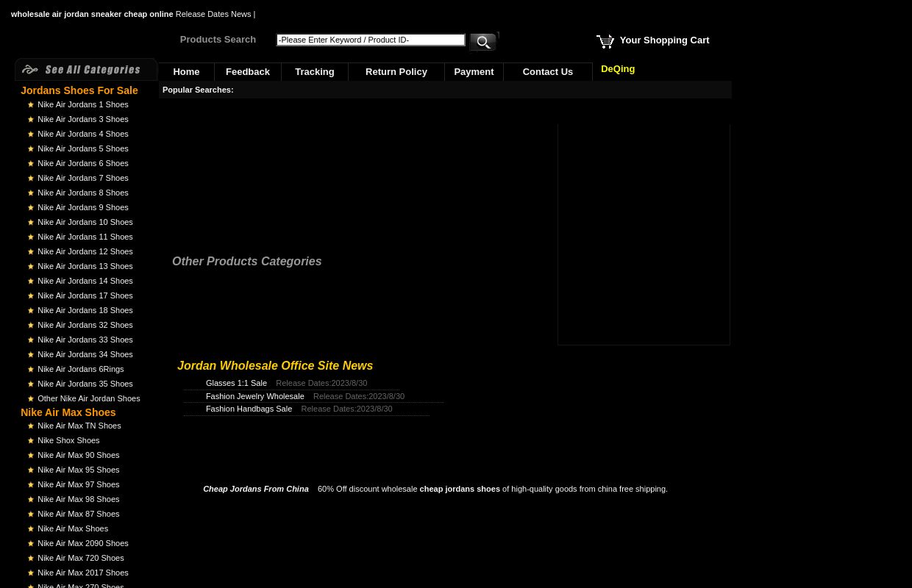912x588 pixels.
Task: Click the Jordan Wholesale Office Site News heading
Action: [275, 365]
